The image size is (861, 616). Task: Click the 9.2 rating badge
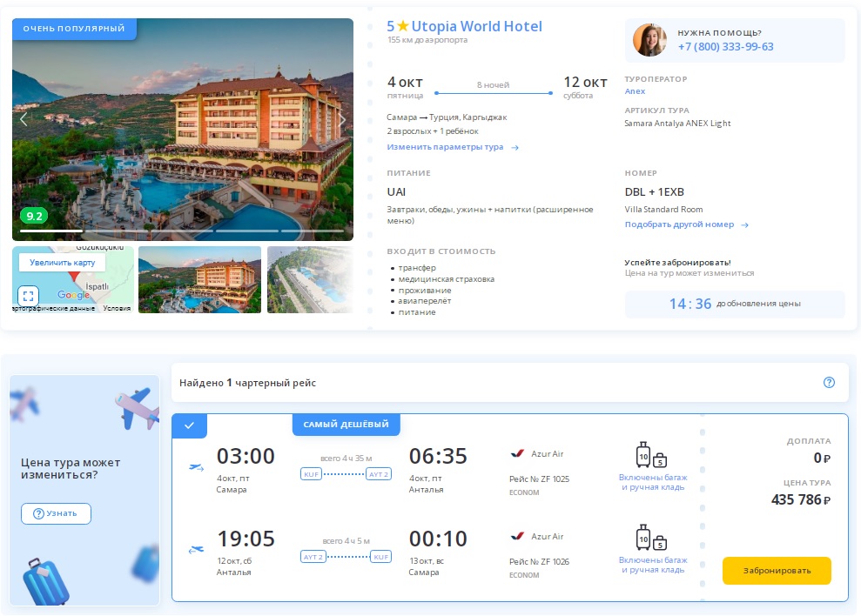point(34,216)
